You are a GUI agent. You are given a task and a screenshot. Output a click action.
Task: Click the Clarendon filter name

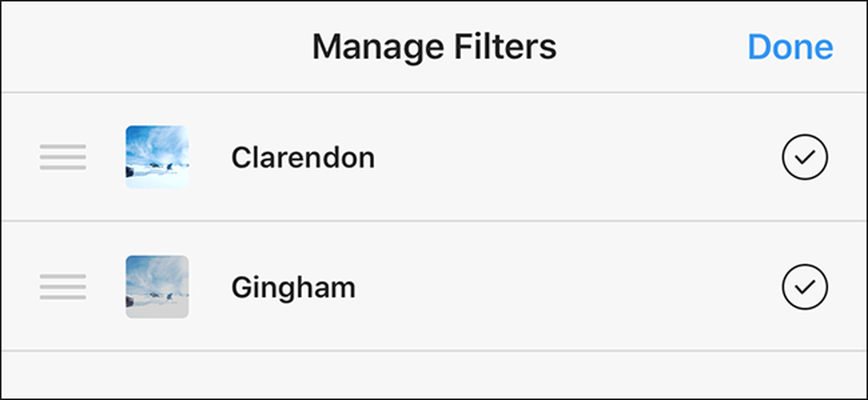point(303,158)
